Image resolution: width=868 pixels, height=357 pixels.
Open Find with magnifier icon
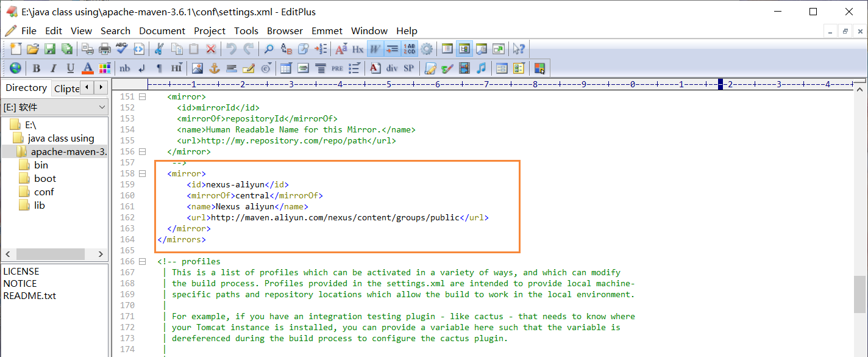click(x=269, y=49)
